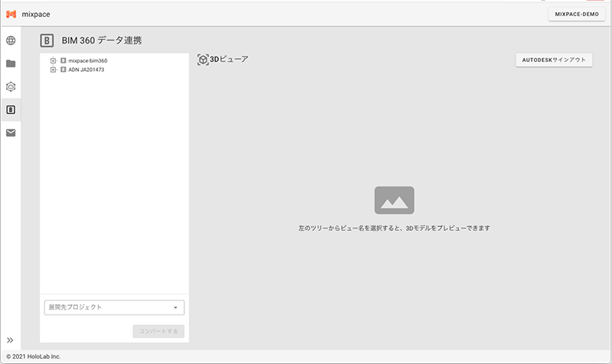Click the BIM 360 page header icon
Image resolution: width=612 pixels, height=364 pixels.
coord(47,41)
